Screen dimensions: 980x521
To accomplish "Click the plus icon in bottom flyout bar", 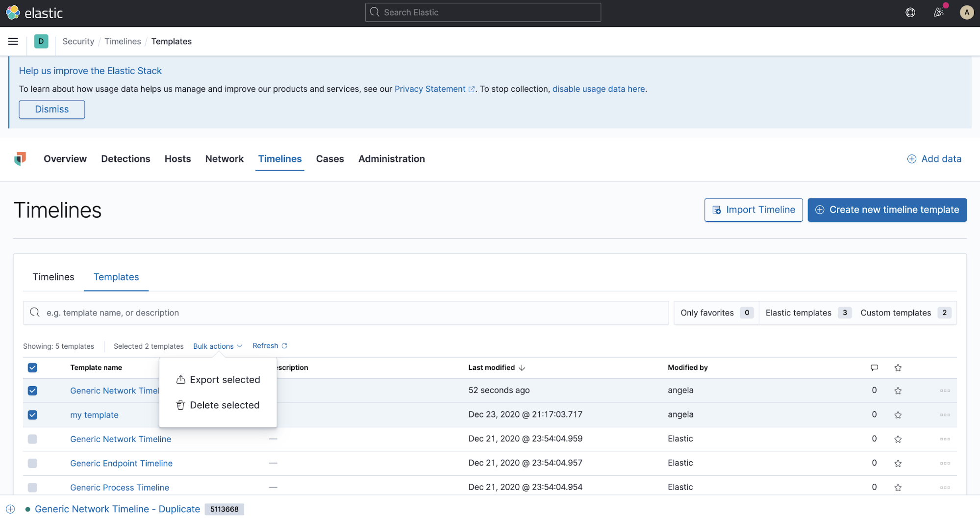I will 11,509.
